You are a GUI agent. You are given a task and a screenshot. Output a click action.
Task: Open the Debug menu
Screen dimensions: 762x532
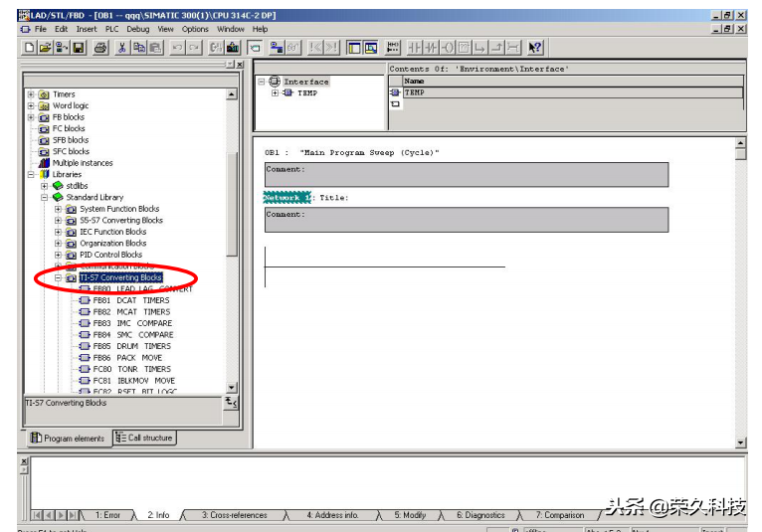click(138, 29)
